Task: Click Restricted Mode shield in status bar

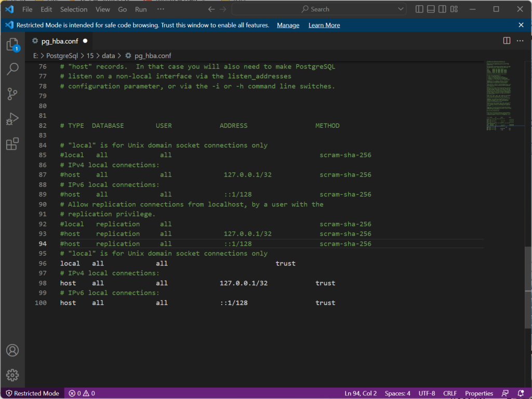Action: click(x=33, y=393)
